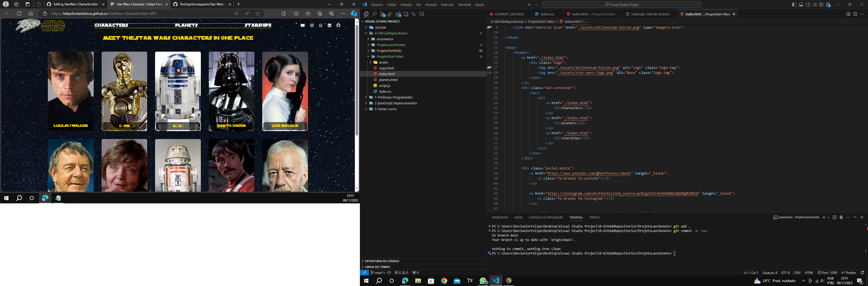This screenshot has width=868, height=286.
Task: Click the YouTube icon on the Star Wars page
Action: coord(302,25)
